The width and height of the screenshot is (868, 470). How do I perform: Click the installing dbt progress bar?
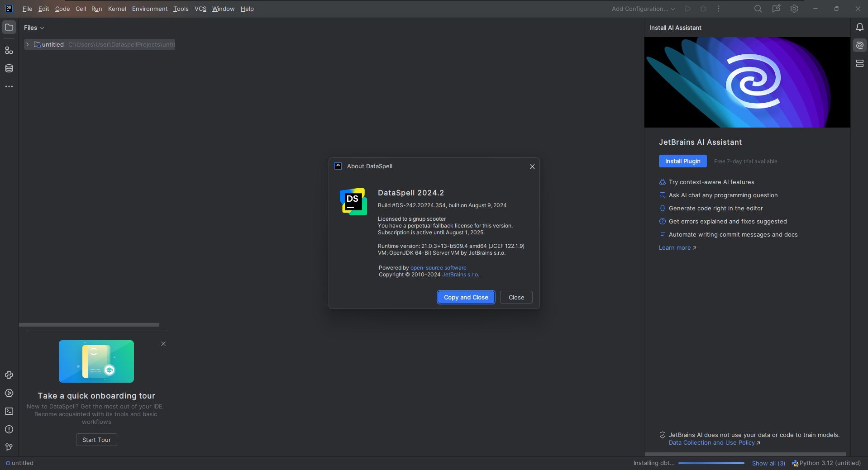pyautogui.click(x=711, y=463)
